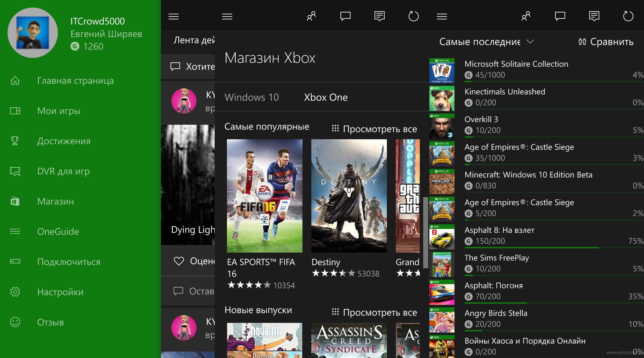Click Overkill 3 tile icon
This screenshot has width=644, height=358.
coord(442,126)
